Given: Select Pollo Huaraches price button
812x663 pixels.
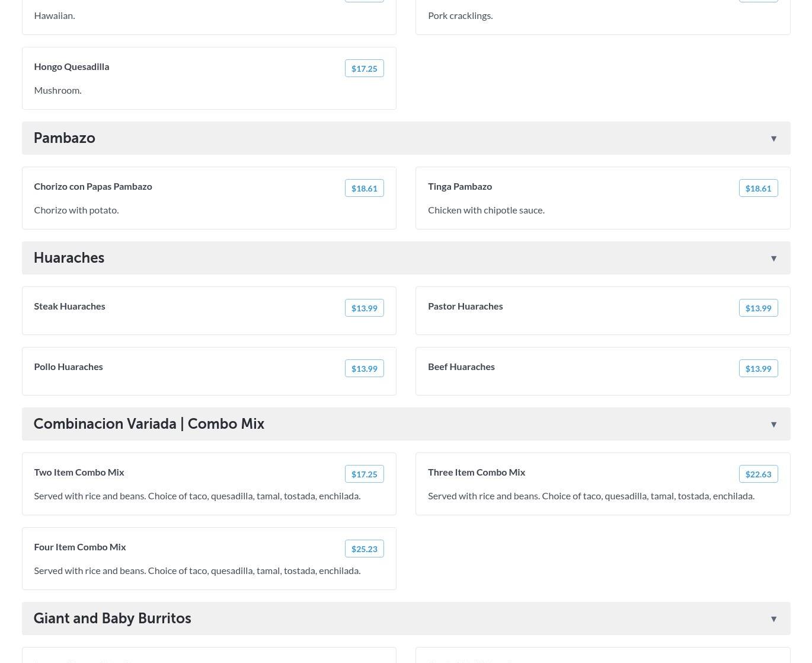Looking at the screenshot, I should (x=364, y=368).
